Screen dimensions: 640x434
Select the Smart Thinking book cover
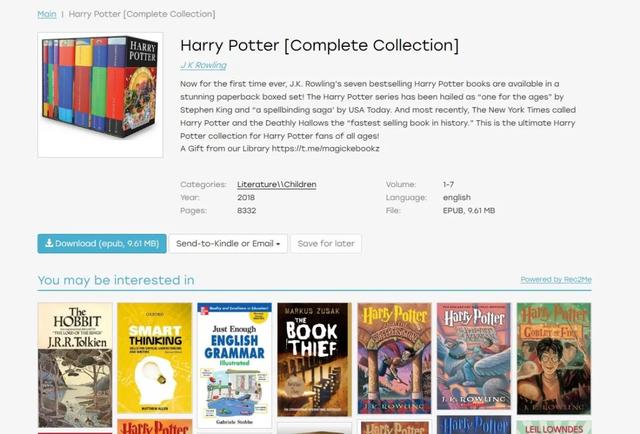coord(154,358)
